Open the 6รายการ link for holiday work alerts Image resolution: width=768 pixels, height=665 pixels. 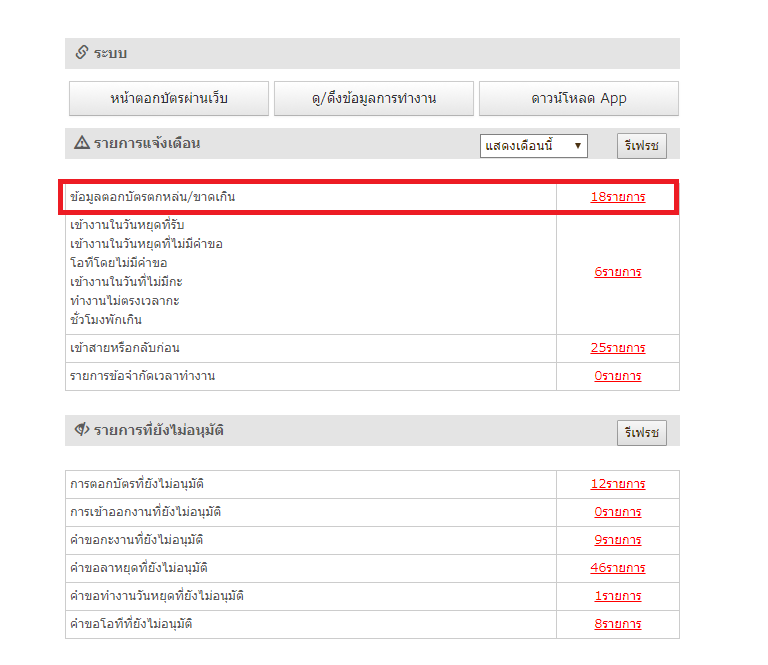tap(617, 272)
